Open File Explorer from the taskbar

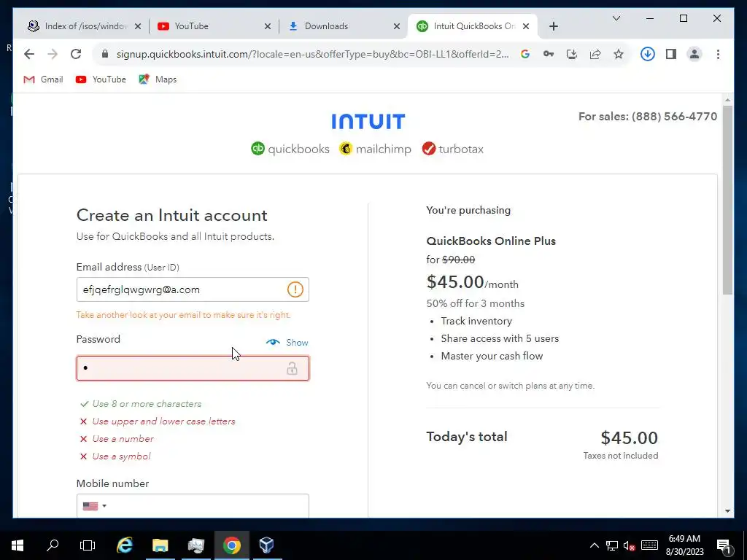[160, 545]
